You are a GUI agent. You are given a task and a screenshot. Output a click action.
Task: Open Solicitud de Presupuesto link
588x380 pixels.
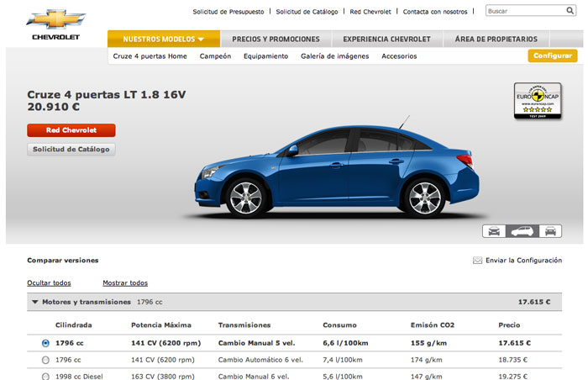coord(228,12)
